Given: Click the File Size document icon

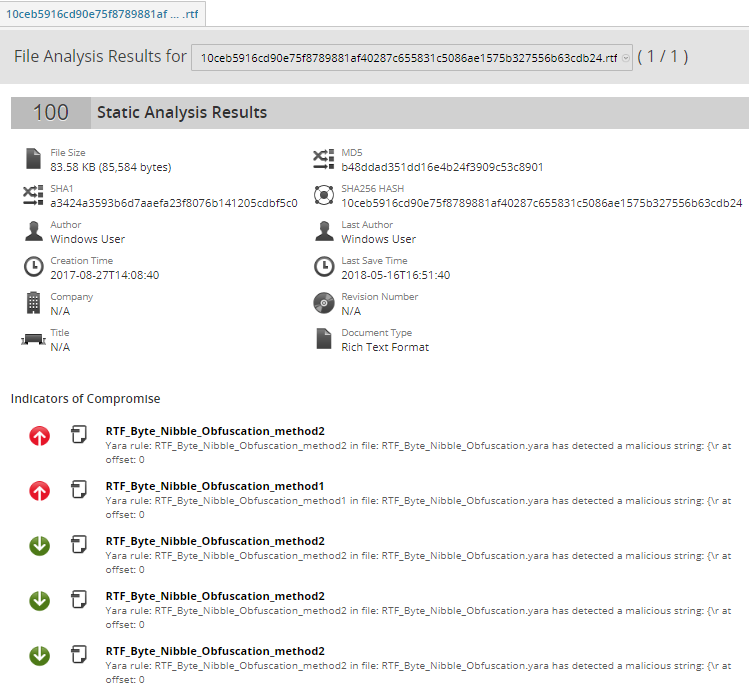Looking at the screenshot, I should 33,159.
